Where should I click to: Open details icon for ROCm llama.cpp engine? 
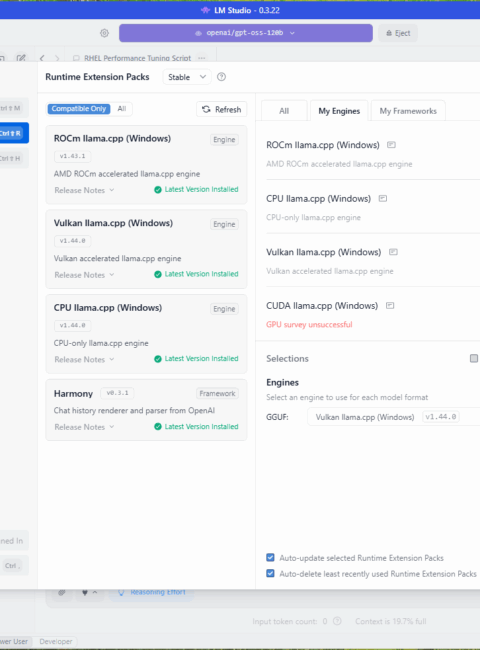coord(391,145)
